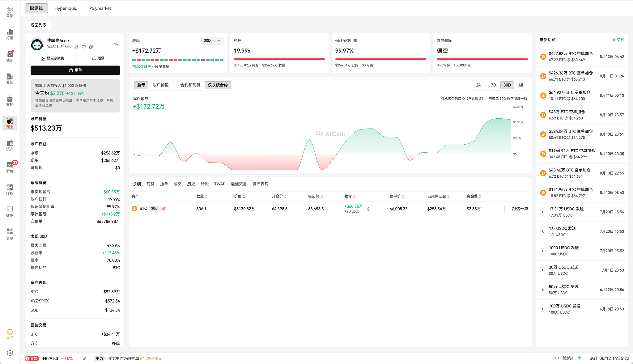The image size is (633, 364).
Task: Open the settings hexagon icon at sidebar bottom
Action: [10, 353]
